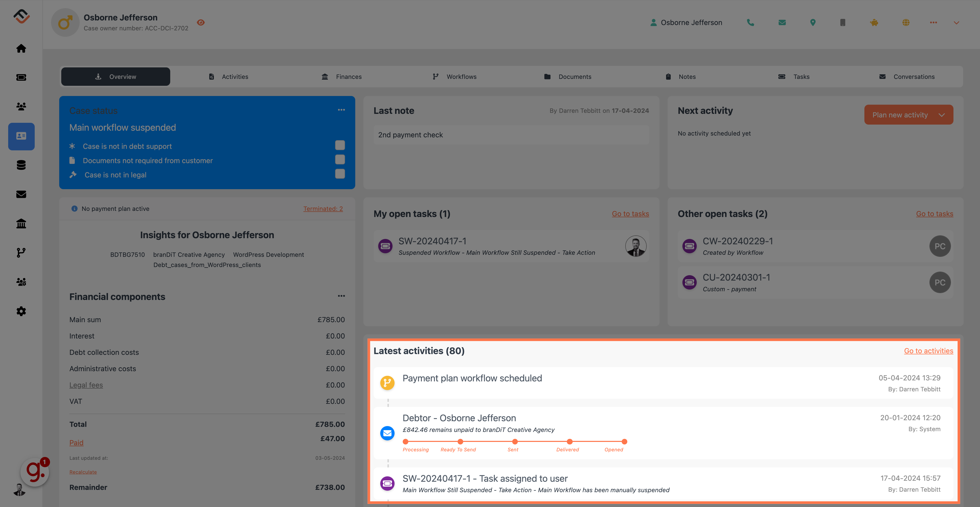This screenshot has width=980, height=507.
Task: Toggle 'Case is not in legal' checkbox
Action: (x=340, y=174)
